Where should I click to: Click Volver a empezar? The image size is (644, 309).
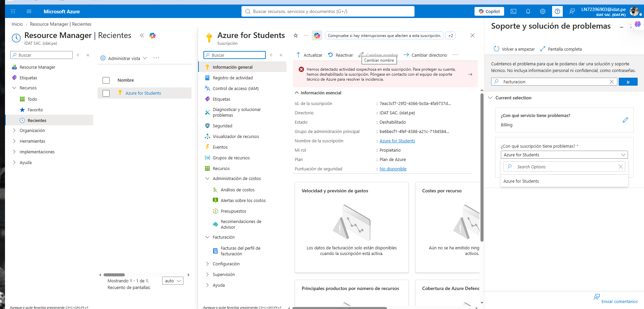(x=514, y=49)
